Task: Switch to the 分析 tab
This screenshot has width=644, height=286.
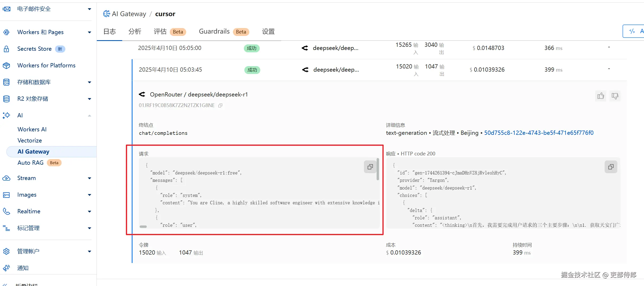Action: click(135, 32)
